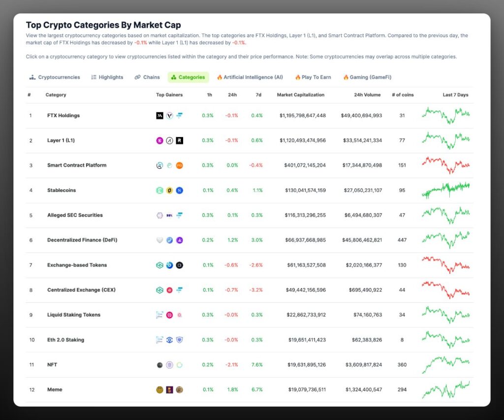Viewport: 504px width, 420px height.
Task: Click black gainer icon in Exchange-based Tokens row
Action: pos(180,265)
